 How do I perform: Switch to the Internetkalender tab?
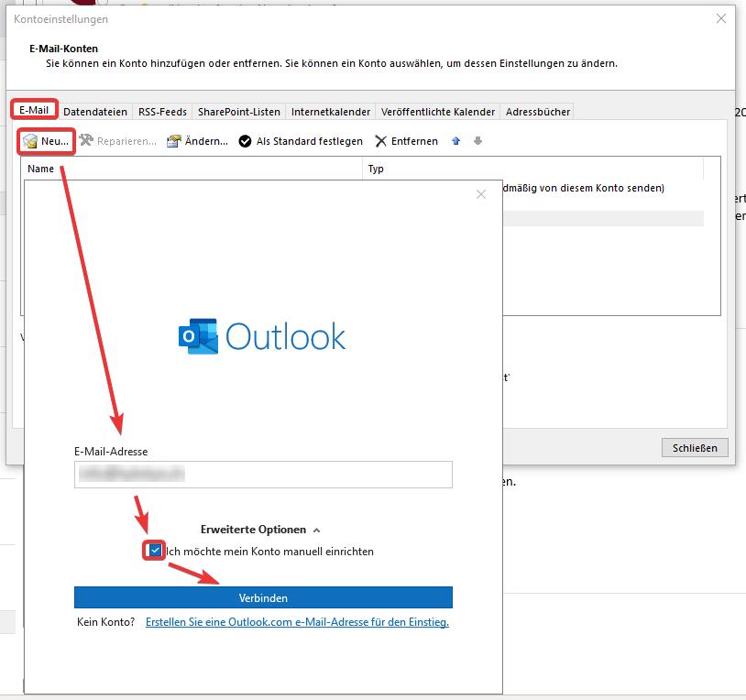(331, 112)
